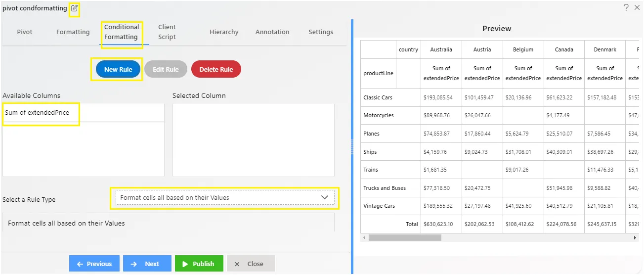Select Sum of extendedPrice in Available Columns
The width and height of the screenshot is (644, 275).
[84, 113]
